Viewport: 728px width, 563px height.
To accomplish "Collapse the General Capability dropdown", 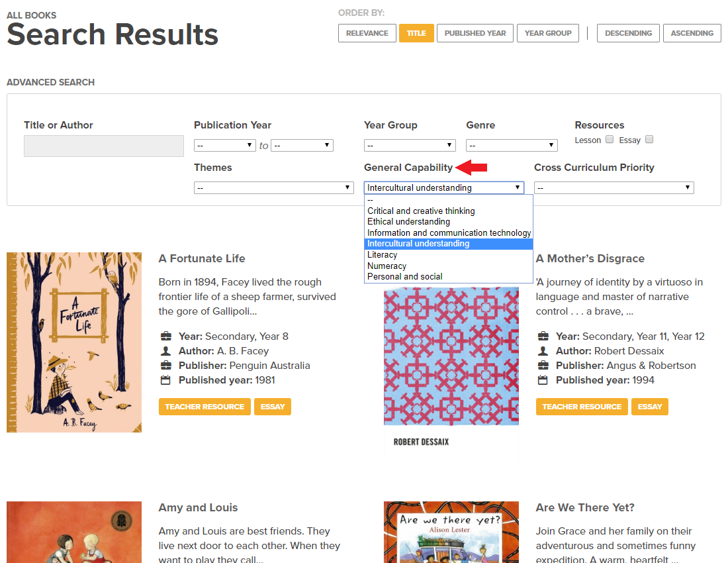I will point(444,187).
